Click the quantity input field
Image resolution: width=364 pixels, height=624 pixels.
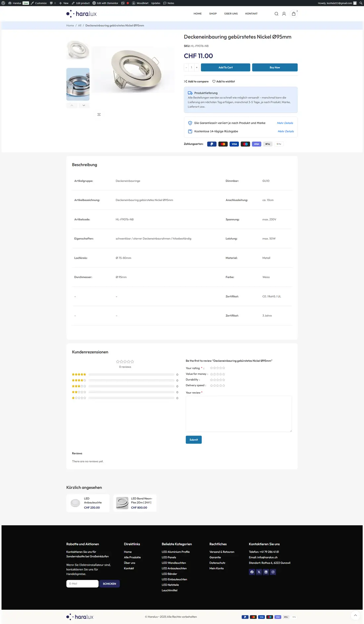pyautogui.click(x=191, y=68)
